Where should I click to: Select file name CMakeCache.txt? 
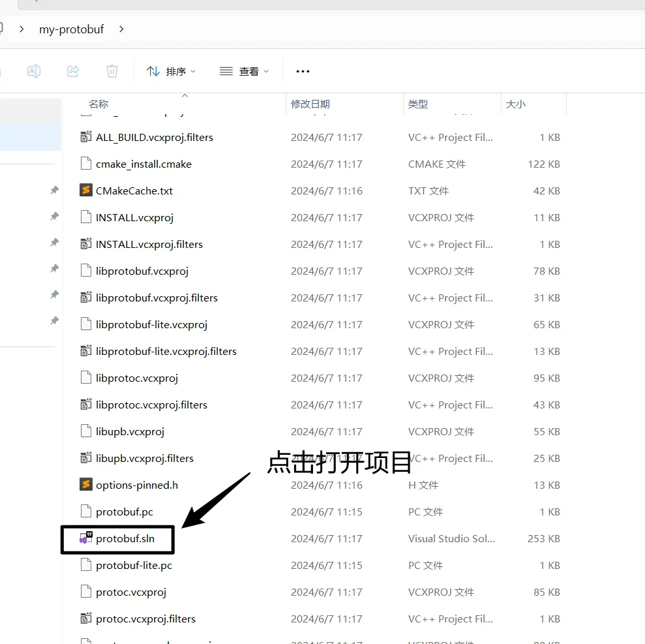coord(134,191)
